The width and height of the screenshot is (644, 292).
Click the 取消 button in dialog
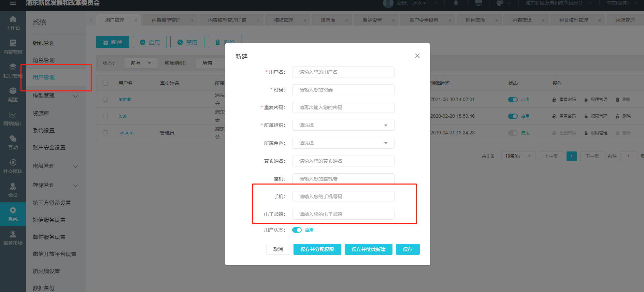click(278, 249)
